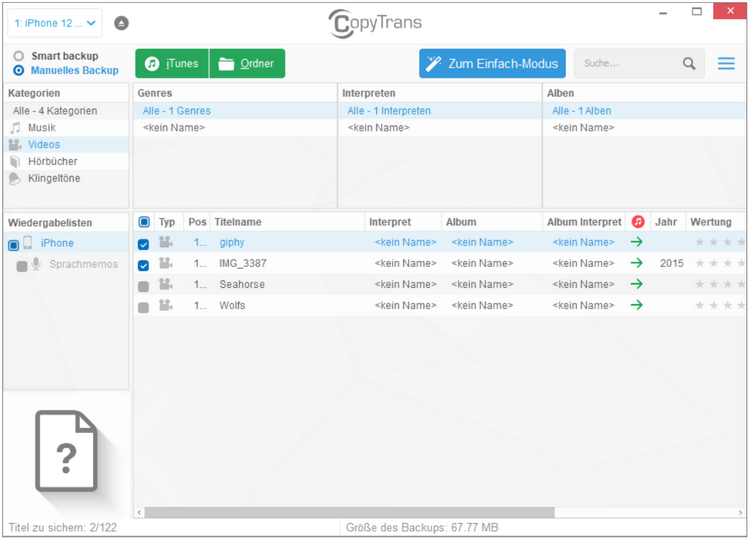Screen dimensions: 750x540
Task: Select the Manuelles Backup radio button
Action: pos(19,70)
